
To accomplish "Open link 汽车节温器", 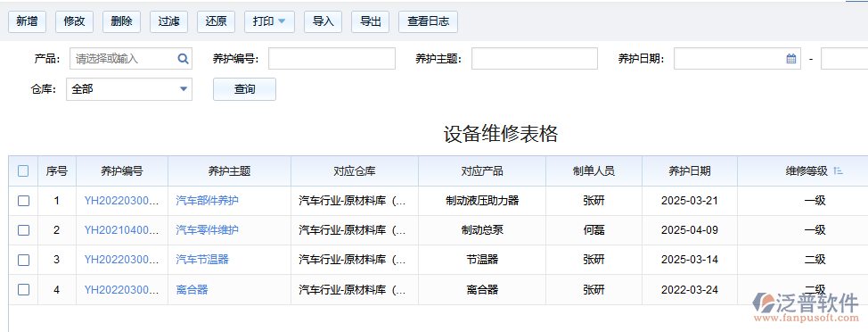I will tap(202, 260).
